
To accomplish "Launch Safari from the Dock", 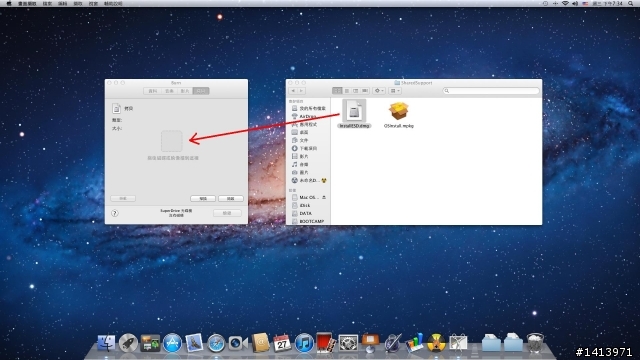I will (216, 343).
